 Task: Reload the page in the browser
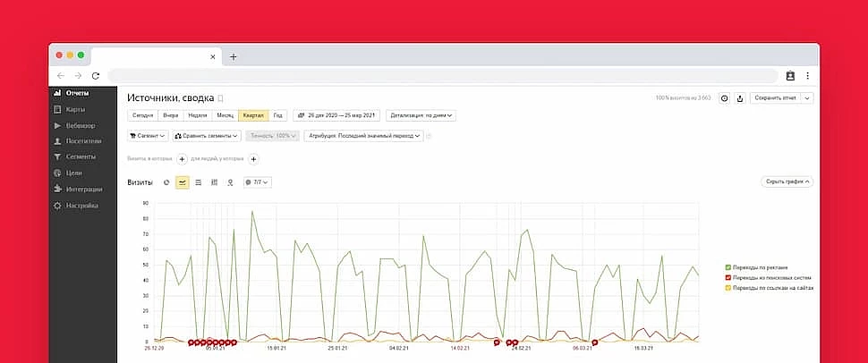click(x=95, y=76)
